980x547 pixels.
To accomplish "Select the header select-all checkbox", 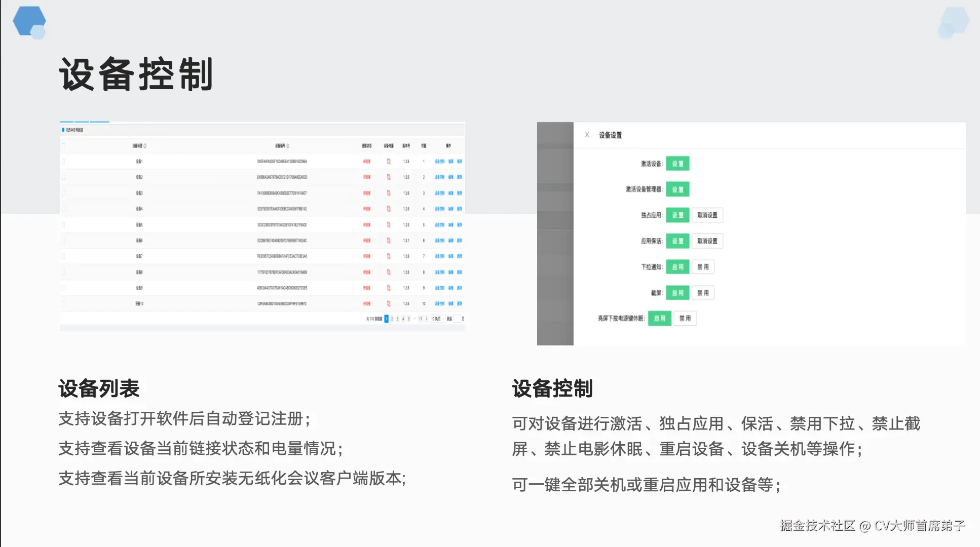I will click(x=63, y=146).
